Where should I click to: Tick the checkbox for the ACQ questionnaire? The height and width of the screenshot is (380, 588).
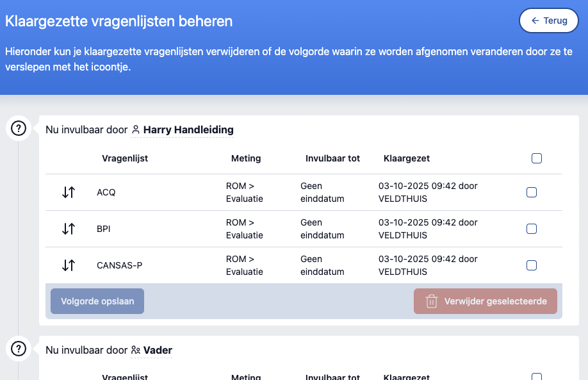pos(531,192)
